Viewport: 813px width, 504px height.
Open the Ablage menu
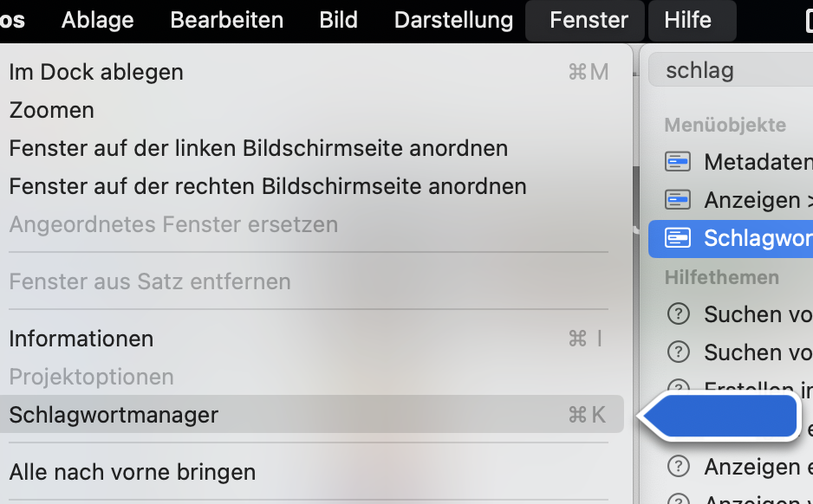tap(97, 20)
